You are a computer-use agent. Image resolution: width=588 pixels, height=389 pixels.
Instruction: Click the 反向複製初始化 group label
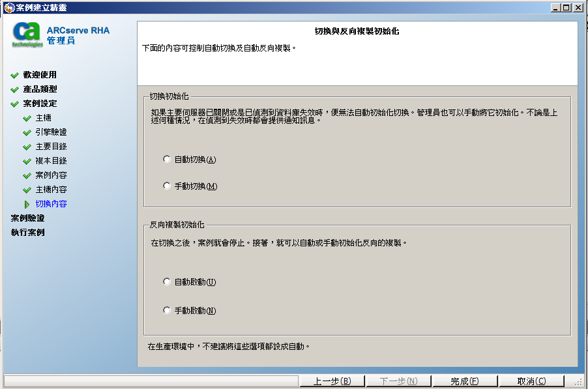pos(177,225)
